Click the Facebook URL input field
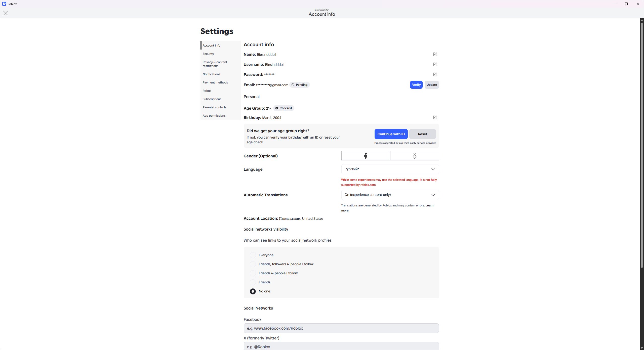 tap(341, 328)
